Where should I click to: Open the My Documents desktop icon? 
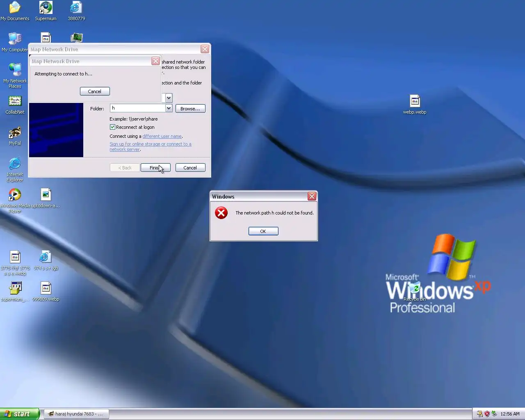click(x=15, y=11)
